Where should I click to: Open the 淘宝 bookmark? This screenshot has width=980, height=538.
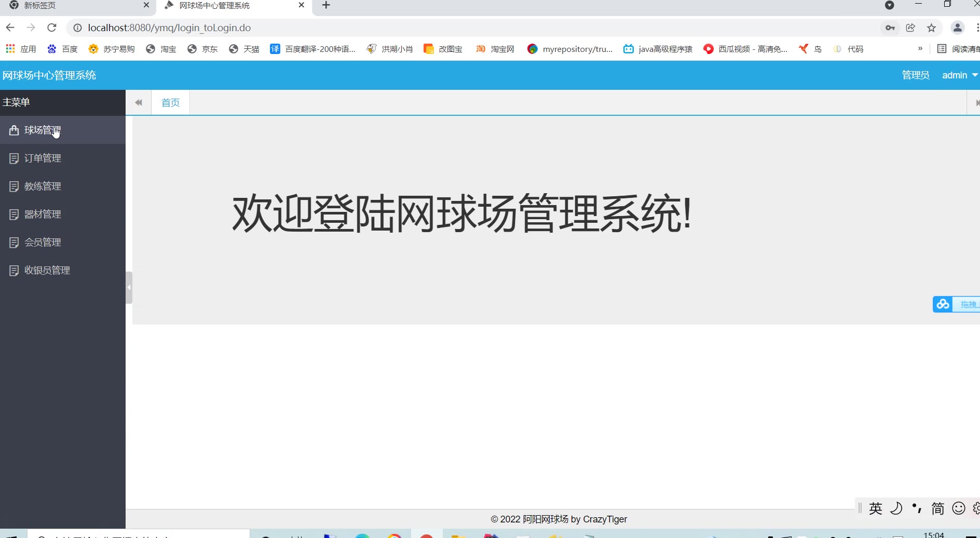pos(161,49)
